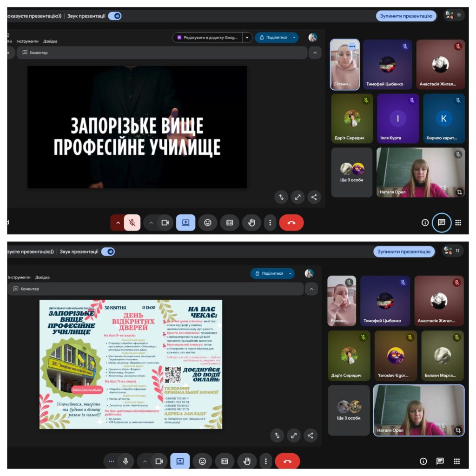
Task: Open three-dot audio options beside the unmuted microphone
Action: click(x=111, y=461)
